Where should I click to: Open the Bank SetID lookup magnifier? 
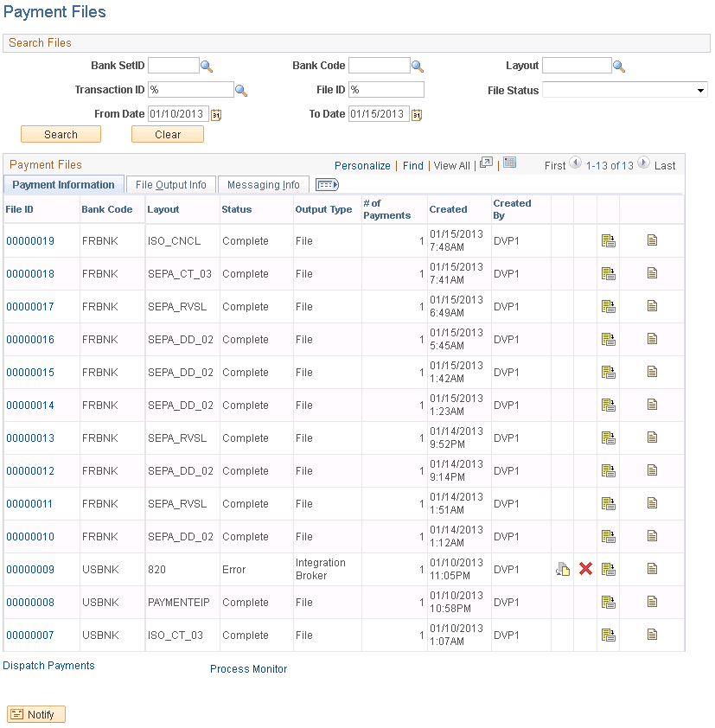(206, 65)
